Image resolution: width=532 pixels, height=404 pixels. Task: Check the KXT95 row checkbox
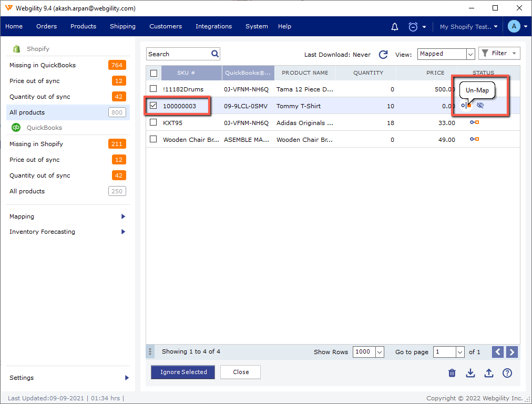[x=154, y=122]
